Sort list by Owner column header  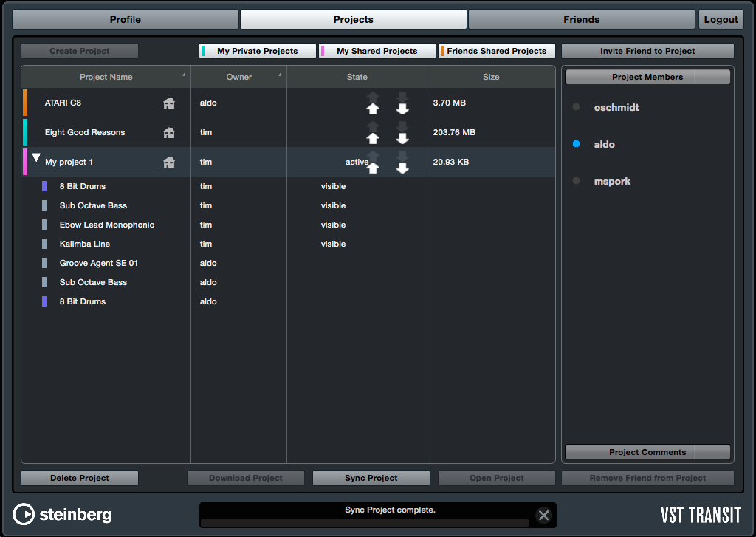238,77
